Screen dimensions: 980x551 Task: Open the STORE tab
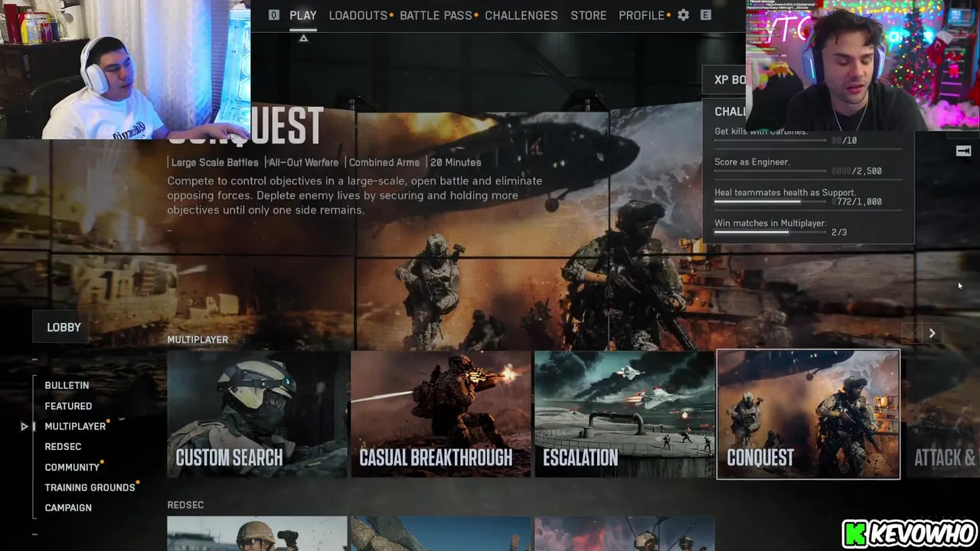pyautogui.click(x=589, y=15)
